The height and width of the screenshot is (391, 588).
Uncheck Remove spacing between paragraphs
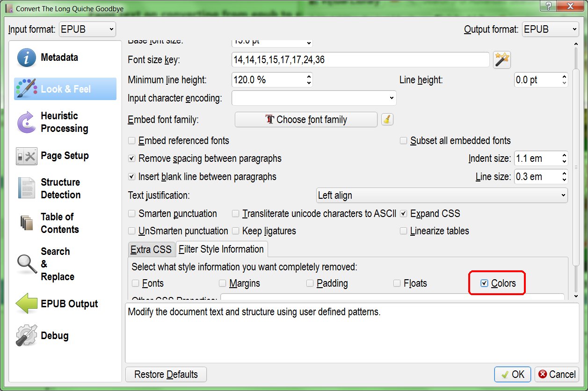pos(132,159)
